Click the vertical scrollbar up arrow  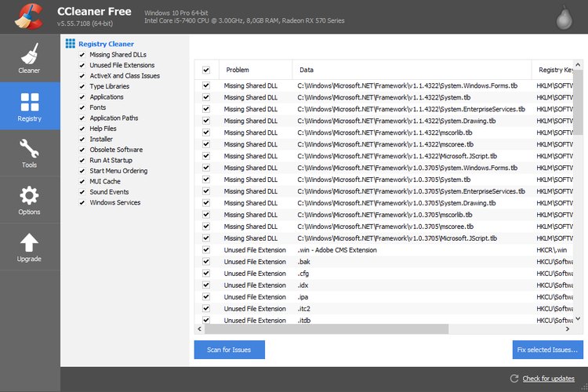579,65
